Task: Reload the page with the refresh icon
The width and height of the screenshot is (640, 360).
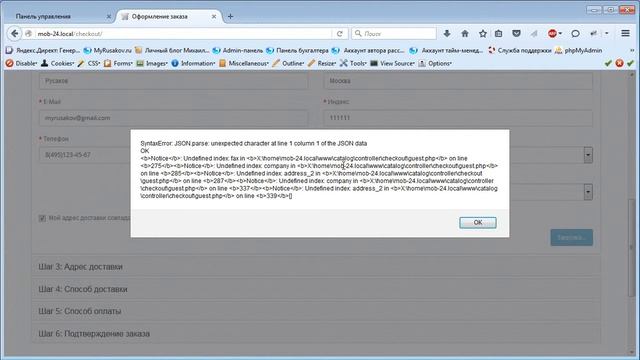Action: [x=339, y=34]
